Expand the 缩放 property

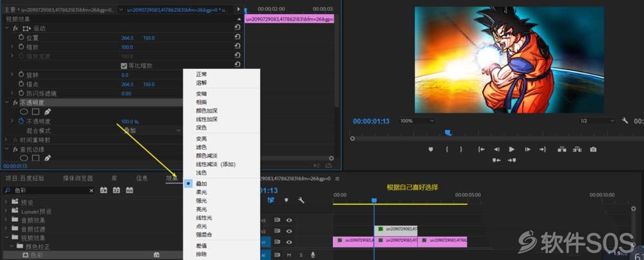12,47
